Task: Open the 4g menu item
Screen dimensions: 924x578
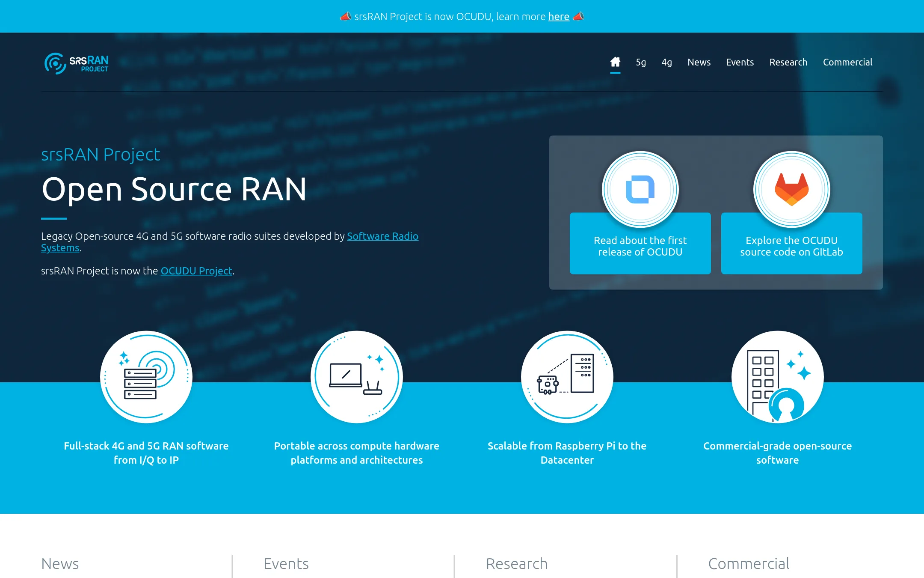Action: (x=666, y=62)
